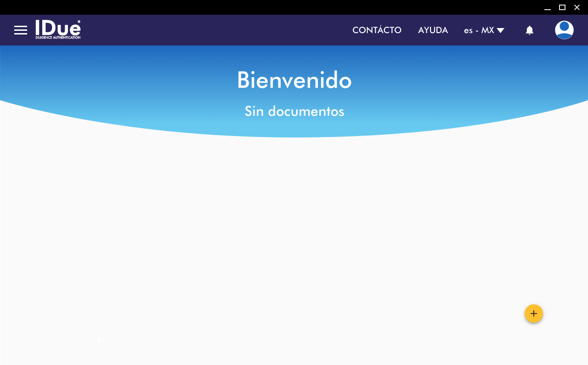Go to the AYUDA help section

[433, 30]
